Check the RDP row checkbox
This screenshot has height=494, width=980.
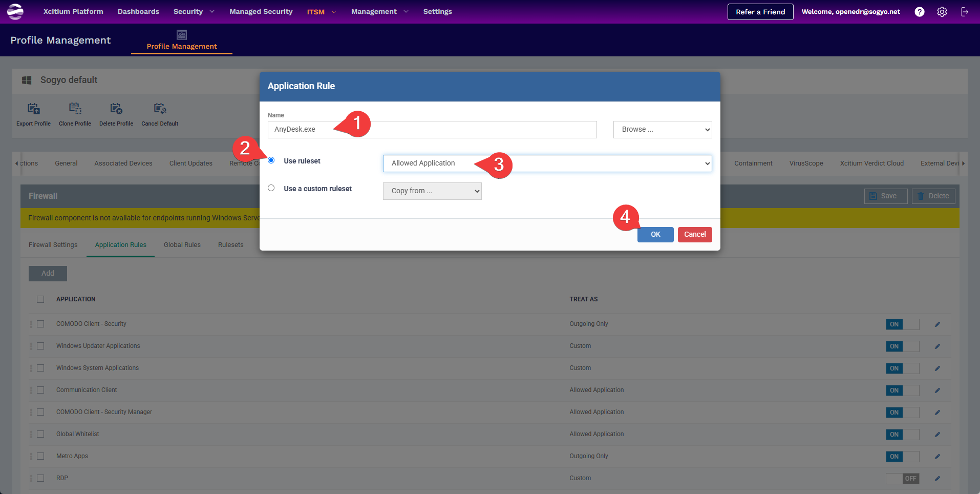tap(40, 478)
